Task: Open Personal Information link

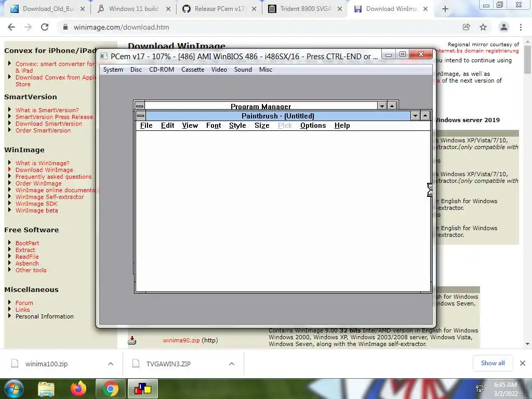Action: tap(45, 316)
